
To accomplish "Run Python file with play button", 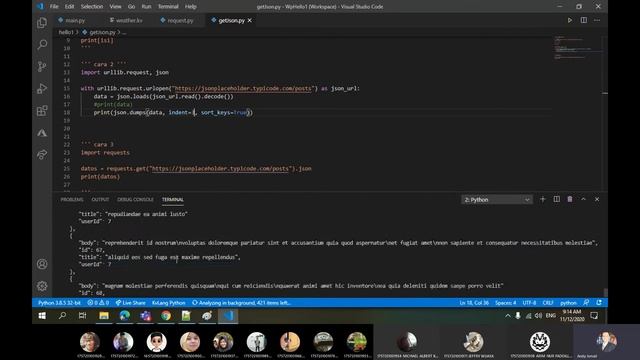I will [570, 20].
